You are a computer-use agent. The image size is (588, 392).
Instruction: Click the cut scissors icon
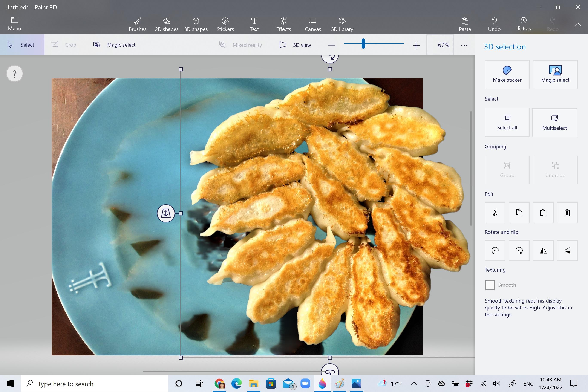click(495, 213)
